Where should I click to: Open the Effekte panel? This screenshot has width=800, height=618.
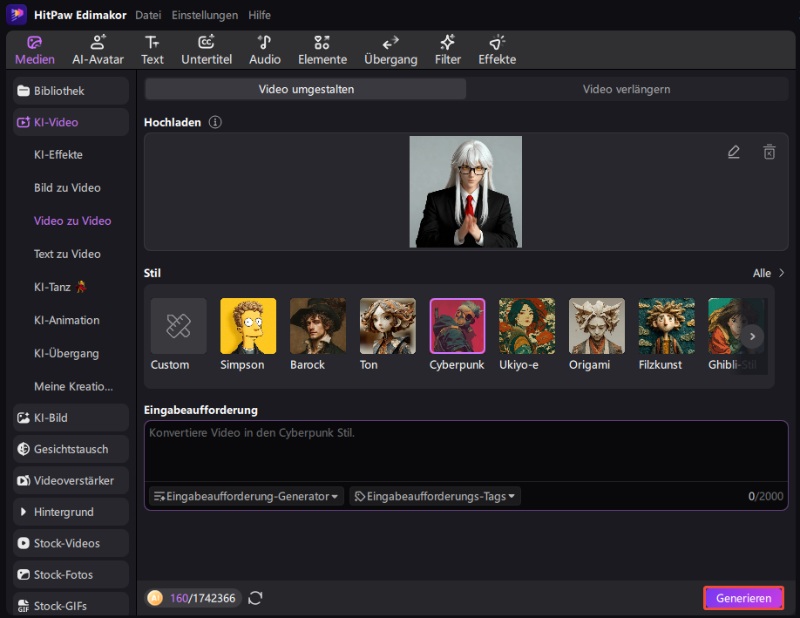pyautogui.click(x=497, y=49)
